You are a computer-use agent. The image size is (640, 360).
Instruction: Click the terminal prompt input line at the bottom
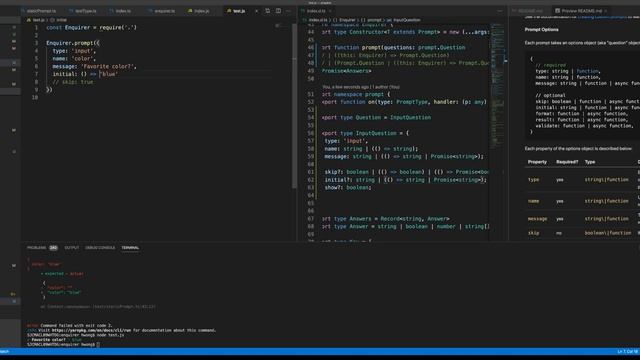[x=63, y=344]
